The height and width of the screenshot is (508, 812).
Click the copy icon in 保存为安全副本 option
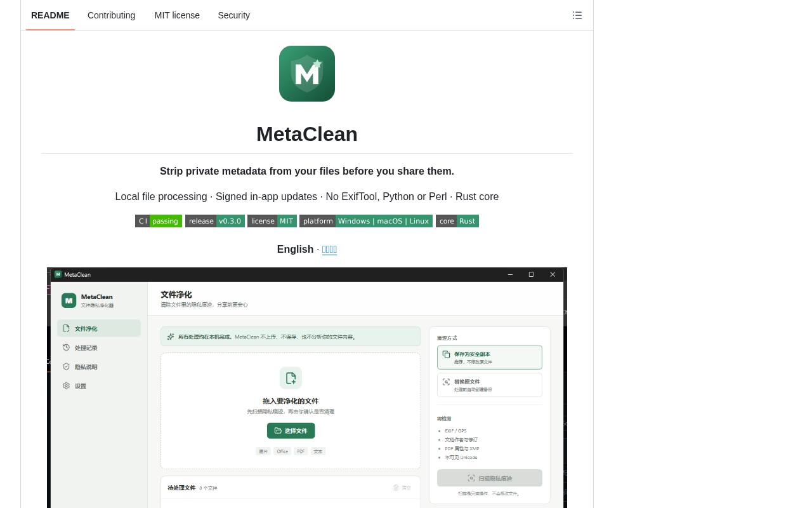(446, 354)
